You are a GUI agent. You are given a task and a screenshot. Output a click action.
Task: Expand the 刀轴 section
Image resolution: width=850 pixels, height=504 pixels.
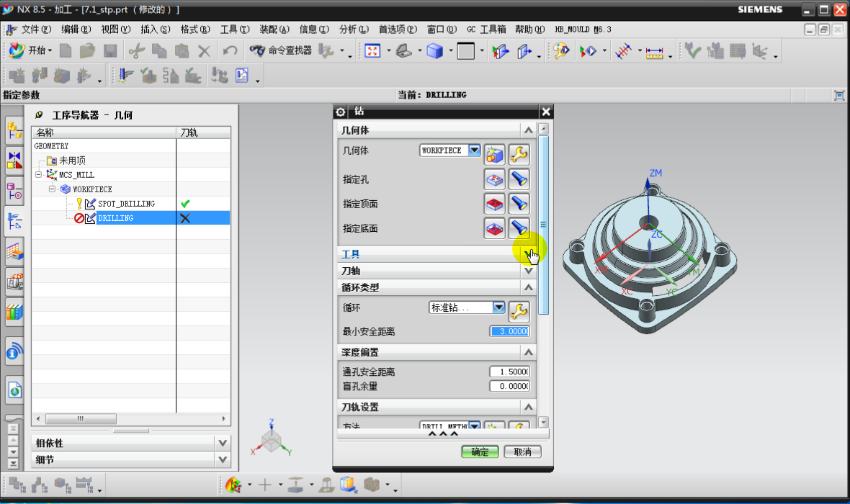click(528, 271)
